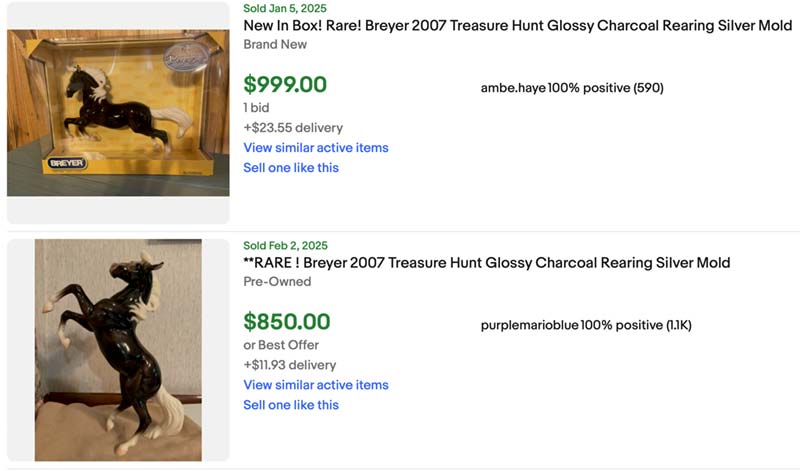
Task: Click the $850.00 sold price
Action: click(286, 322)
